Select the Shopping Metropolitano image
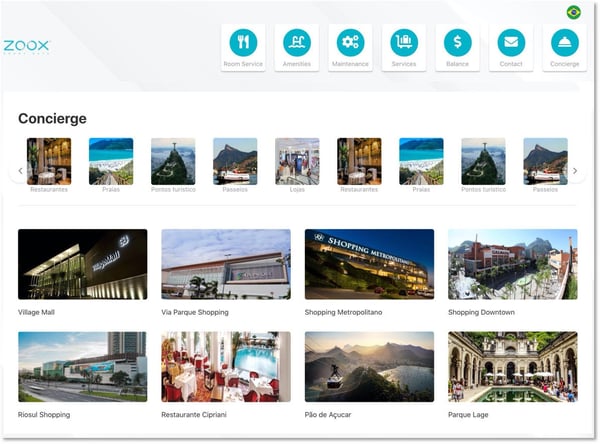600x444 pixels. click(369, 264)
